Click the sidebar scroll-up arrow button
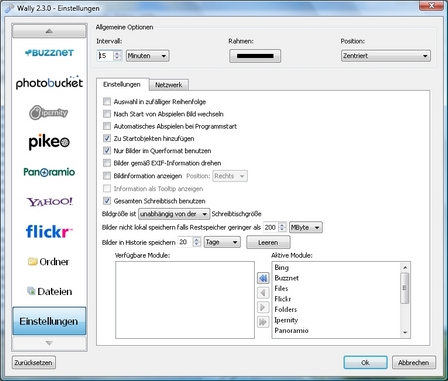The width and height of the screenshot is (448, 381). point(49,31)
